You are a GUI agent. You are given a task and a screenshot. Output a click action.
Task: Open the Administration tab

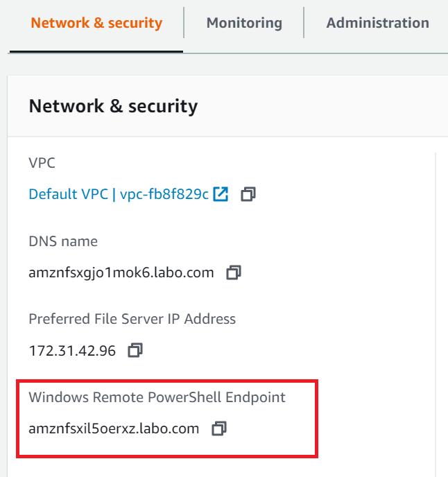pos(377,23)
